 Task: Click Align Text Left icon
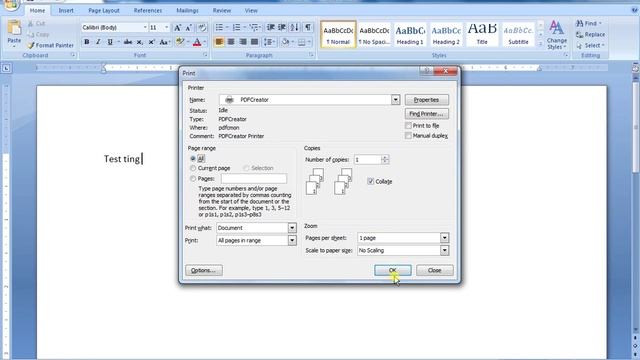pyautogui.click(x=219, y=42)
